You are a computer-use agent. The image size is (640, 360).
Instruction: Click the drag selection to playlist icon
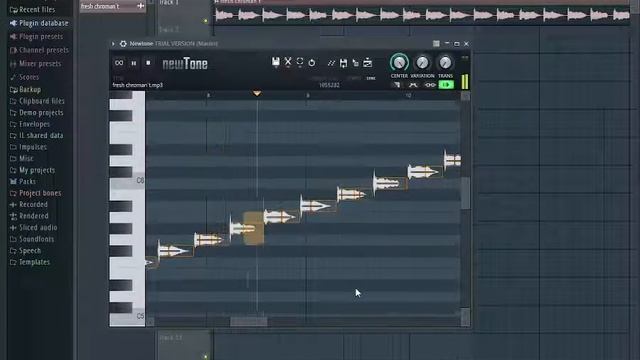pyautogui.click(x=356, y=63)
